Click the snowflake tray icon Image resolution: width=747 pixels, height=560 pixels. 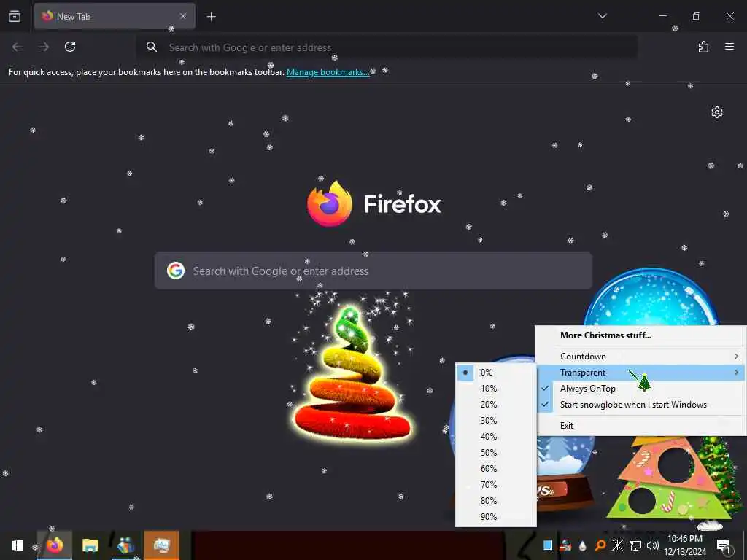click(617, 545)
